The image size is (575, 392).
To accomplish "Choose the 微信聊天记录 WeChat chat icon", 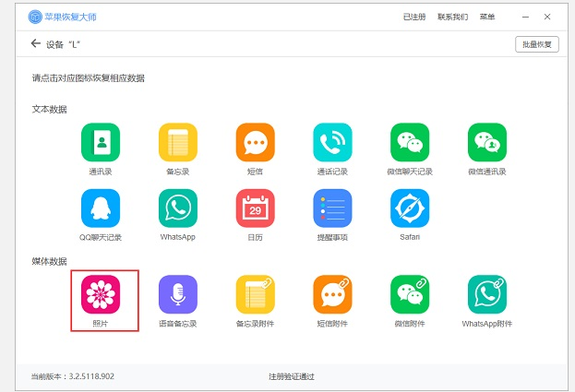I will pyautogui.click(x=410, y=142).
